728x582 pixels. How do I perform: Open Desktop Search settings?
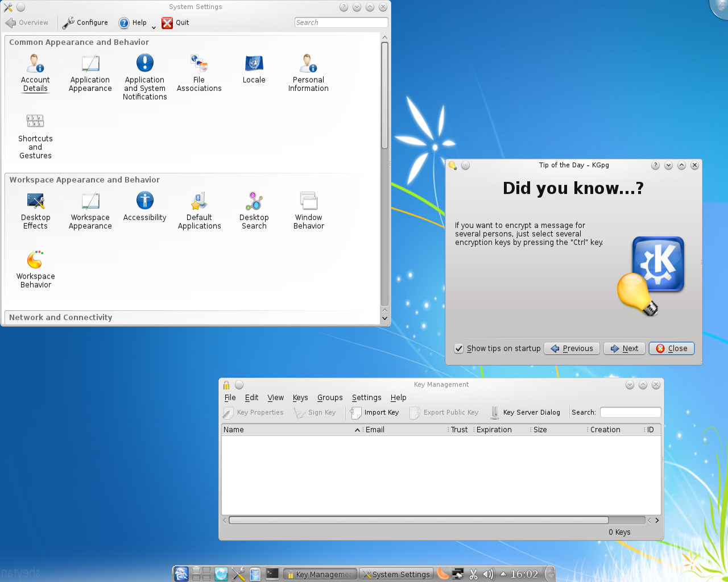click(x=254, y=210)
